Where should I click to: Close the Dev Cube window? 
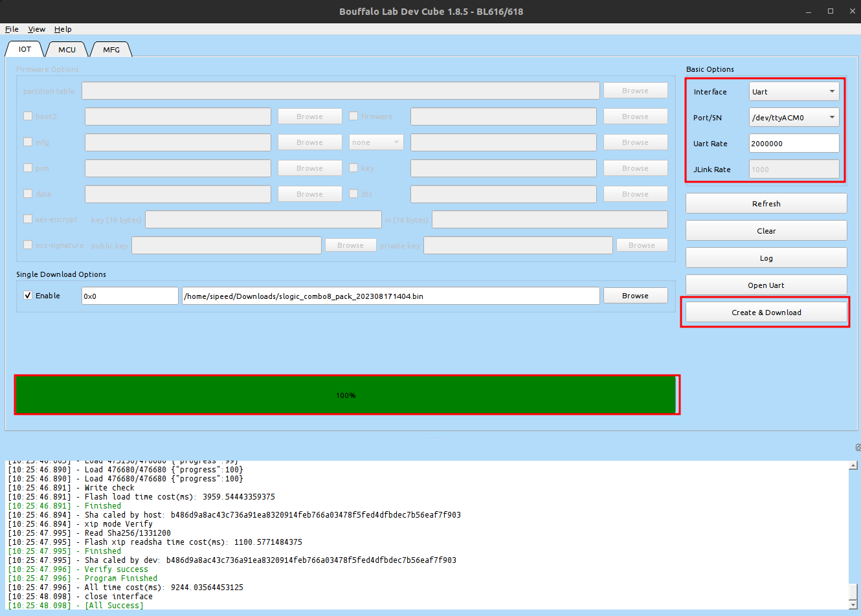click(x=852, y=11)
